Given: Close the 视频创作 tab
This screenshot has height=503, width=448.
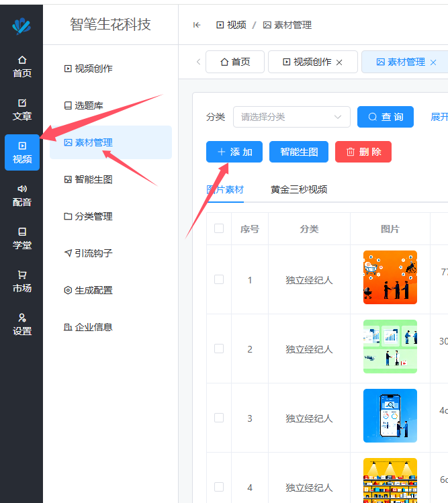Looking at the screenshot, I should 339,62.
